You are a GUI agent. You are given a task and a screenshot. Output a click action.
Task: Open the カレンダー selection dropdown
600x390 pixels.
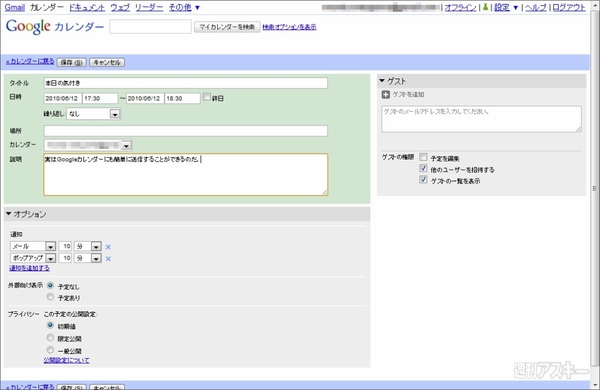(x=88, y=145)
